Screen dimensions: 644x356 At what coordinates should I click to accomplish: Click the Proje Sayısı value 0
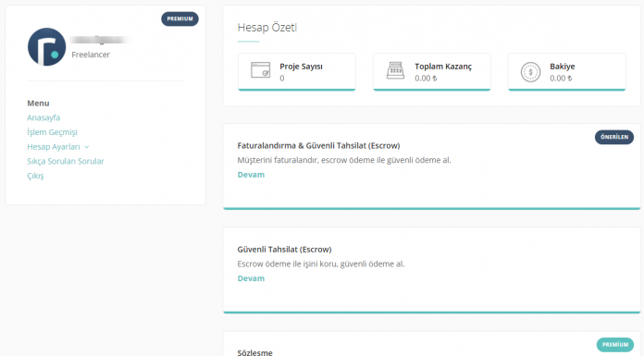(282, 79)
